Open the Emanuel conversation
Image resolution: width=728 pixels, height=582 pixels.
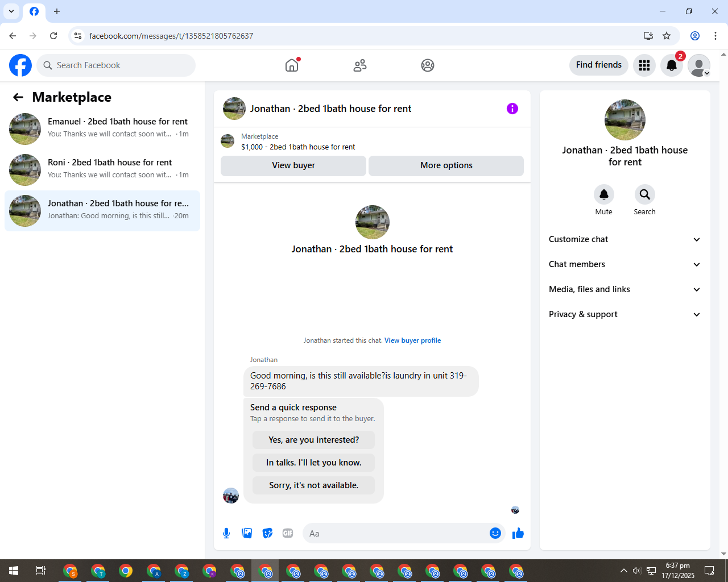(x=102, y=129)
